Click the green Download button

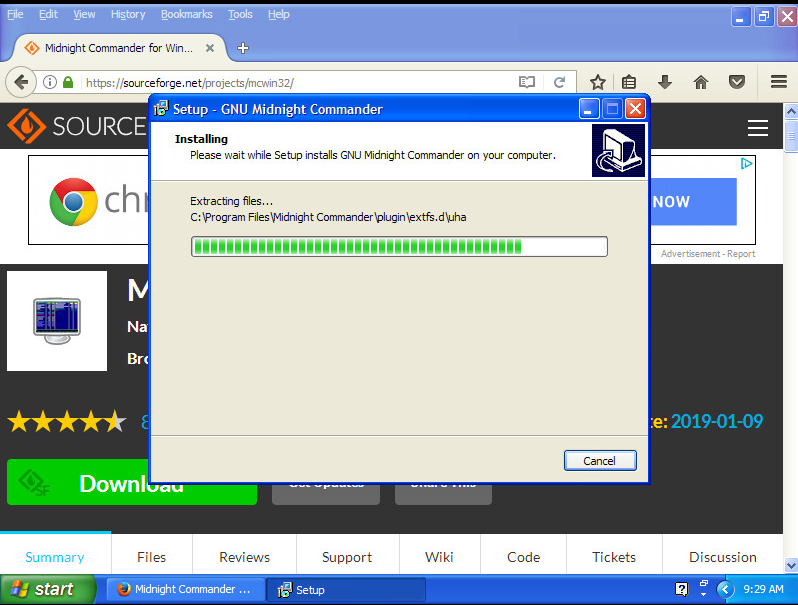click(x=132, y=482)
